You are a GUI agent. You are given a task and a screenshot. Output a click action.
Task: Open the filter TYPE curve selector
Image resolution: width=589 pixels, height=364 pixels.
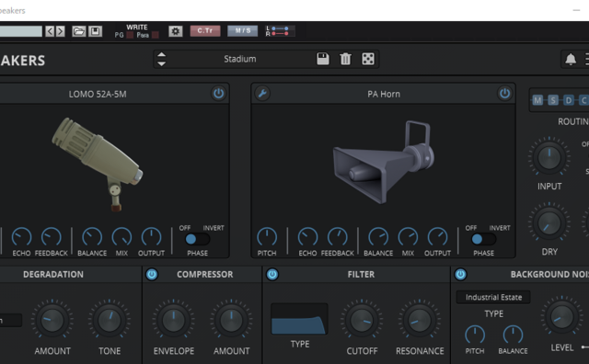299,319
